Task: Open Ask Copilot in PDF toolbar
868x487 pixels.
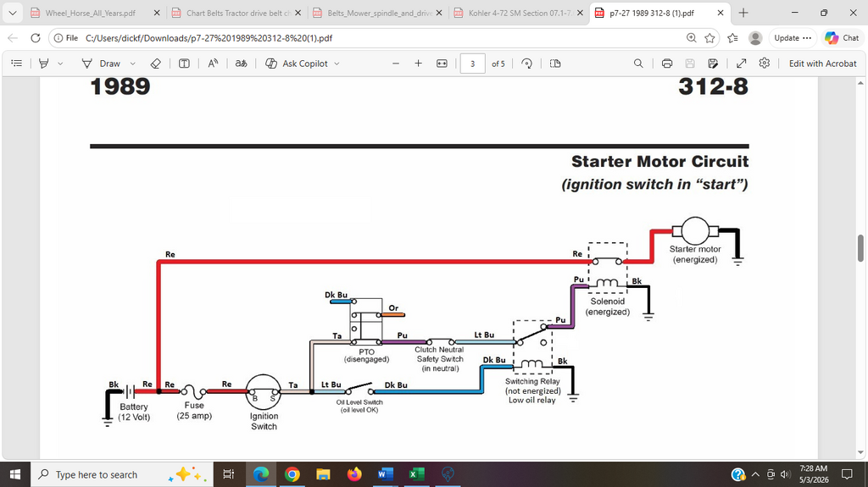Action: tap(297, 64)
